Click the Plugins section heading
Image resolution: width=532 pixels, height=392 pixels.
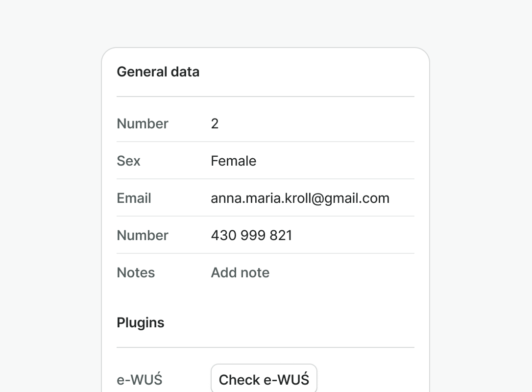(x=140, y=322)
